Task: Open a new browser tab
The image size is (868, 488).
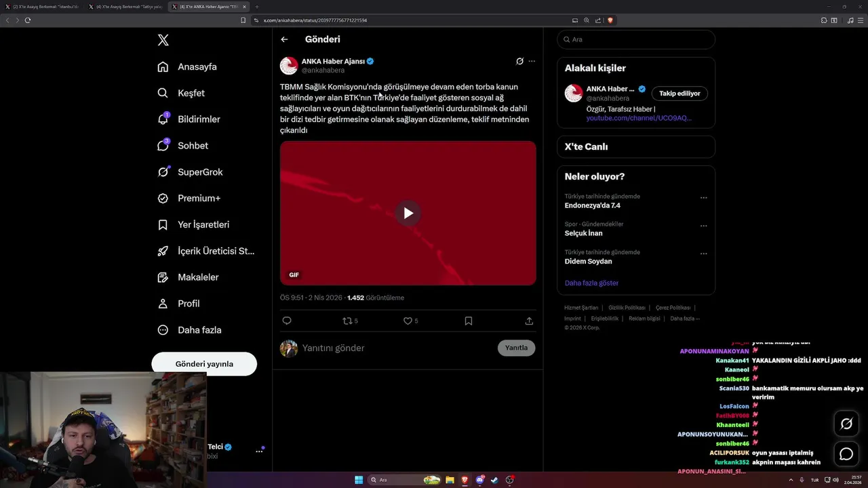Action: [x=256, y=7]
